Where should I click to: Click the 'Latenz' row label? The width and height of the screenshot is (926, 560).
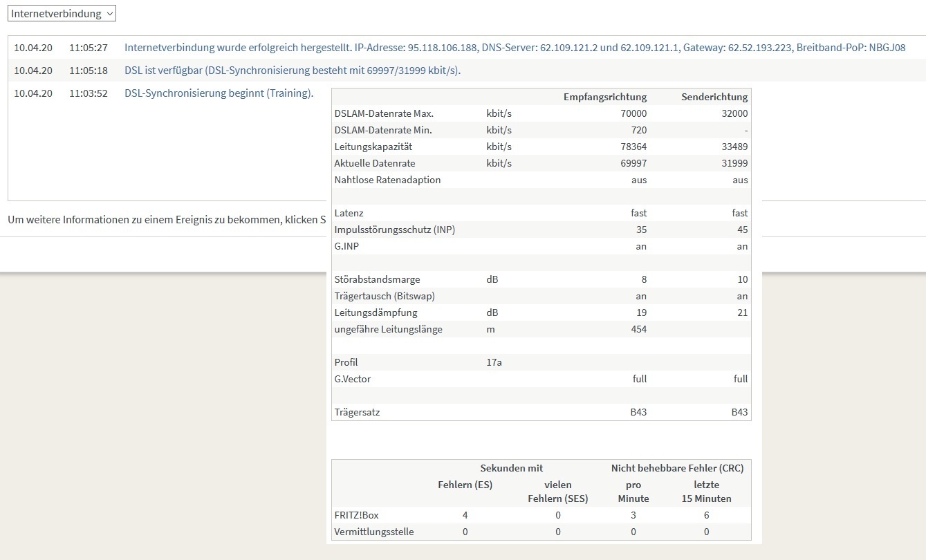coord(349,213)
